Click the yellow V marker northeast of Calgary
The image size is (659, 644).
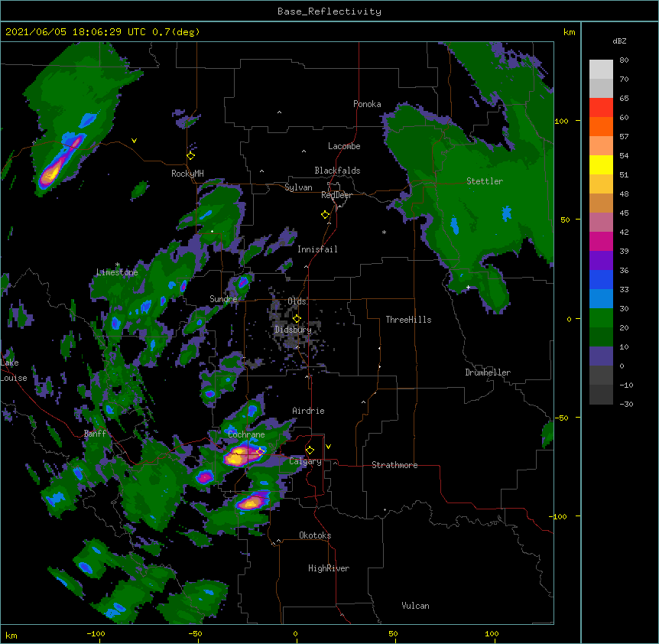click(x=328, y=447)
